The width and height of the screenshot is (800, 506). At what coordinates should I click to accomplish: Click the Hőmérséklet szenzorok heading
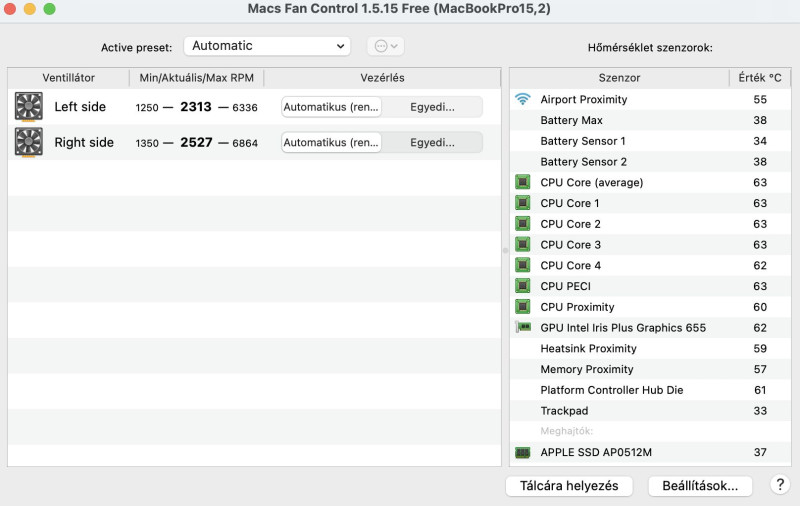[x=650, y=47]
